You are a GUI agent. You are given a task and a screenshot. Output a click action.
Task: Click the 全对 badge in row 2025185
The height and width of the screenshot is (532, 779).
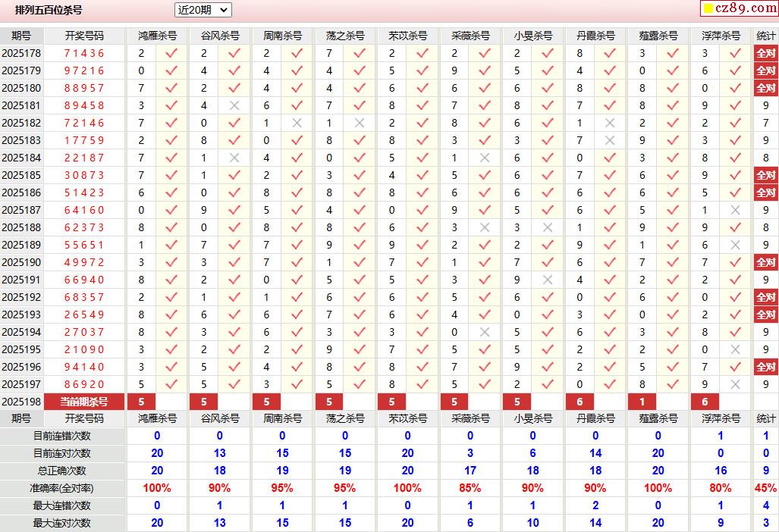[x=765, y=175]
